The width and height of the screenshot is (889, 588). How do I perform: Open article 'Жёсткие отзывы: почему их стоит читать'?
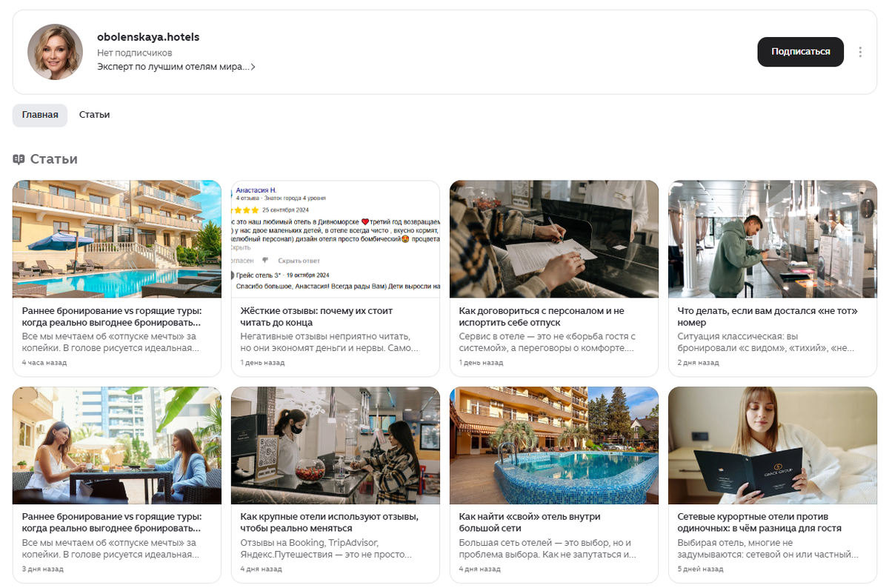(317, 317)
